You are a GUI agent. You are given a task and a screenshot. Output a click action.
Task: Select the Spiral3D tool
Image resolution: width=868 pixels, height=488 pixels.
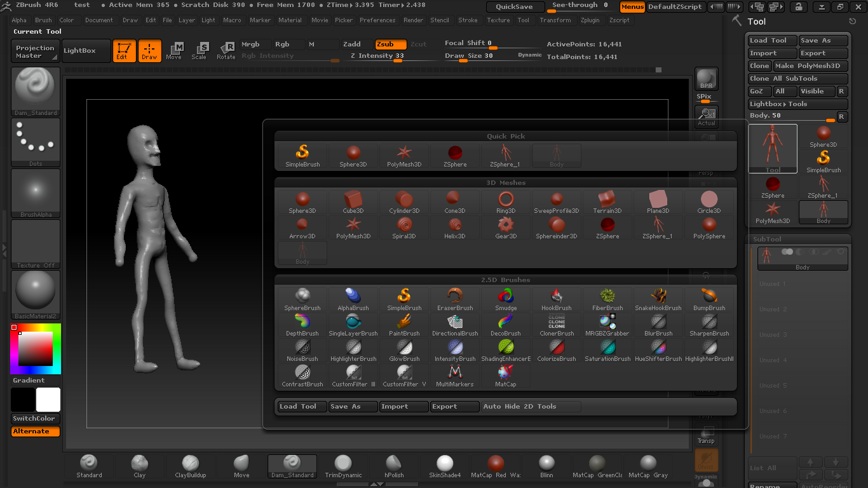click(x=404, y=228)
